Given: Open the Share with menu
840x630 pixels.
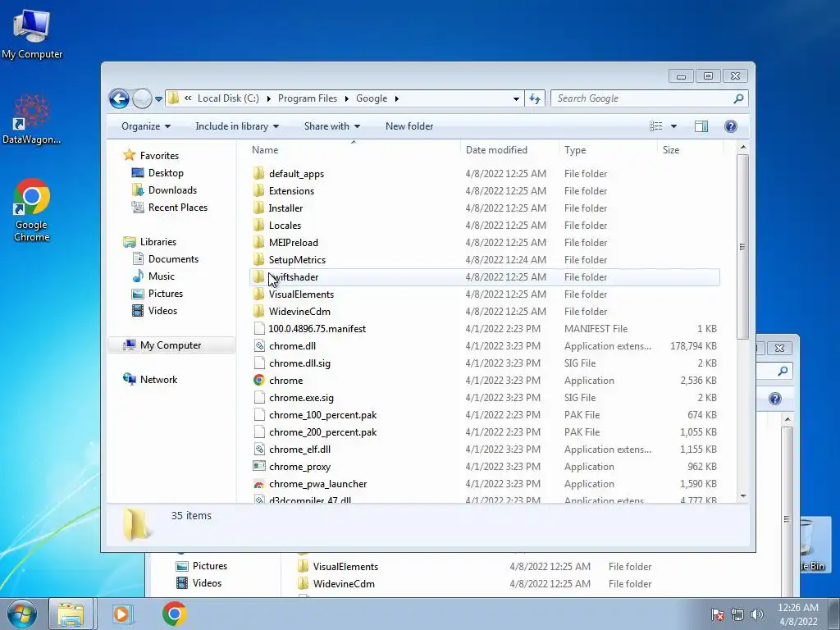Looking at the screenshot, I should coord(331,126).
